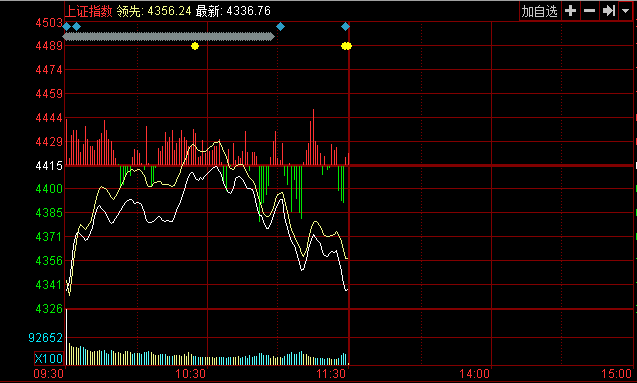This screenshot has width=637, height=383.
Task: Open the dropdown triangle in the top-right toolbar
Action: point(625,11)
